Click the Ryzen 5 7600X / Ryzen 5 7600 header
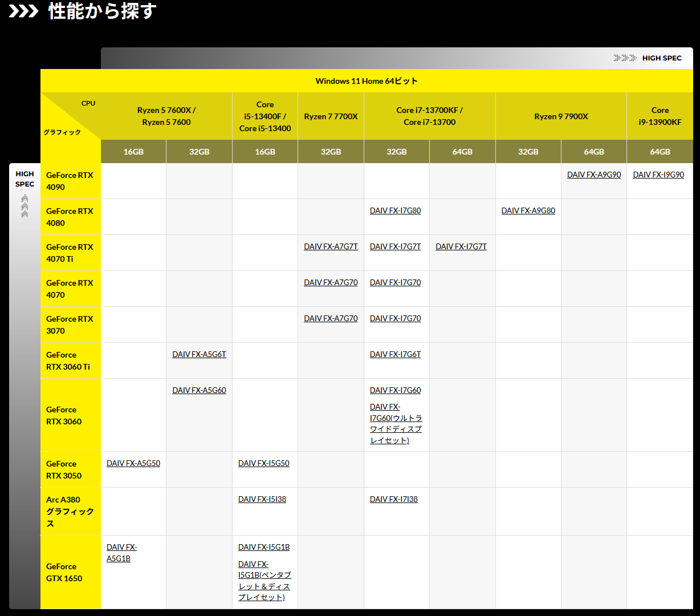The image size is (700, 616). 166,116
